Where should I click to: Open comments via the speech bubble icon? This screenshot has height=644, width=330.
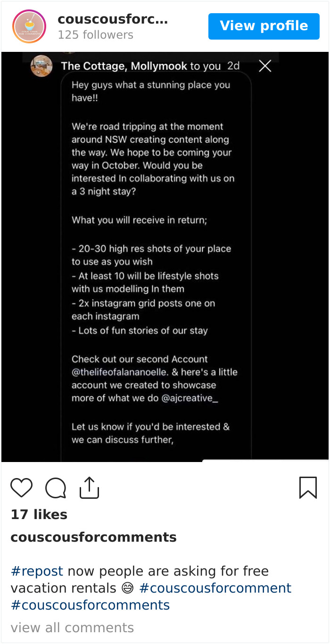pos(55,488)
